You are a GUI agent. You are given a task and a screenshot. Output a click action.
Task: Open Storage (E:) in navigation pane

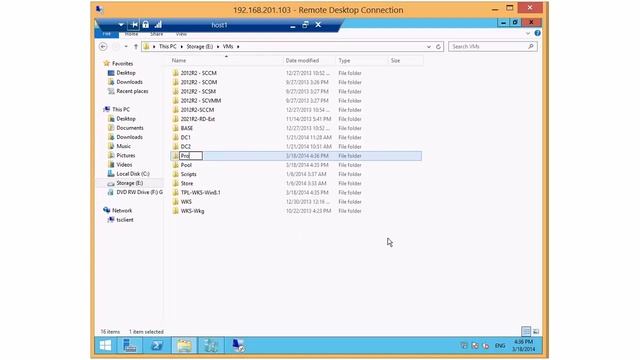[x=129, y=183]
